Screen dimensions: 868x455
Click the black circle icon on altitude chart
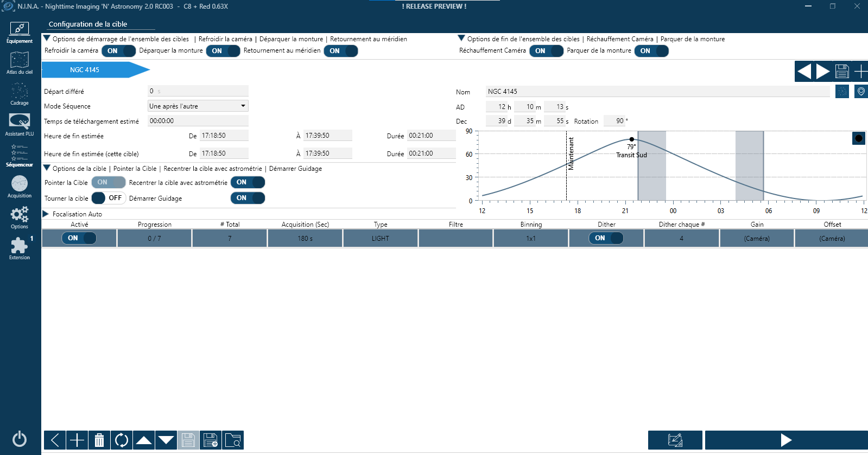pyautogui.click(x=859, y=138)
